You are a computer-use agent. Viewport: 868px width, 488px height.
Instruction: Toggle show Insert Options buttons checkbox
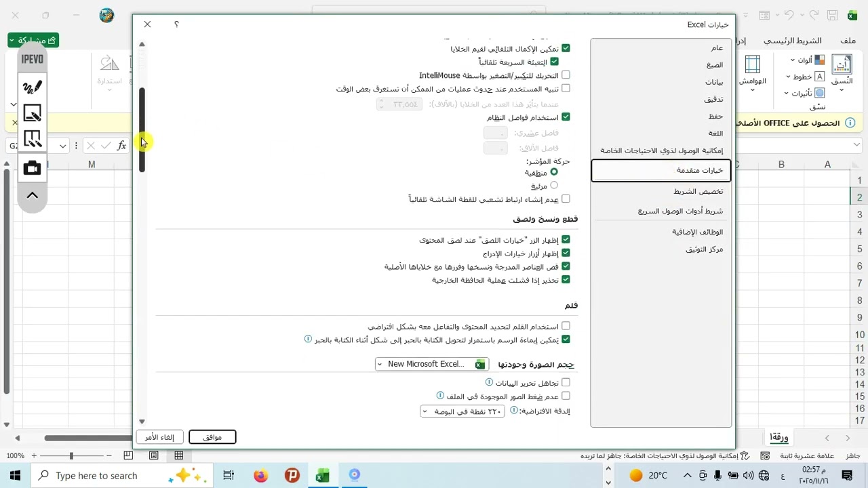566,253
